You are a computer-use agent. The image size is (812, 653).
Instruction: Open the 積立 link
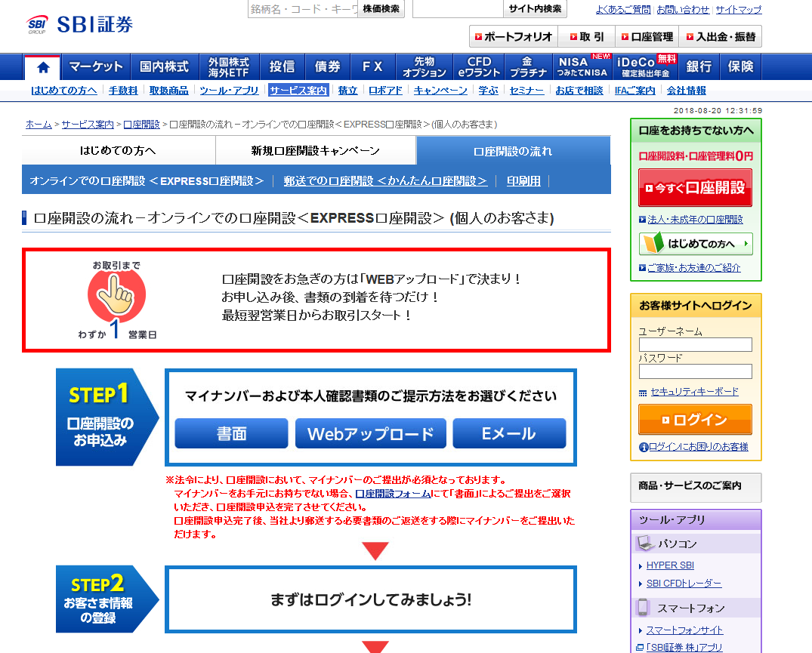click(347, 91)
